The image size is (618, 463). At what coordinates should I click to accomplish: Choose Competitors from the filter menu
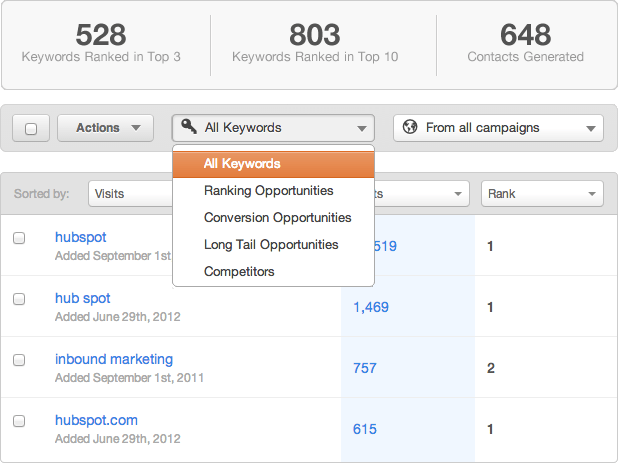coord(274,271)
